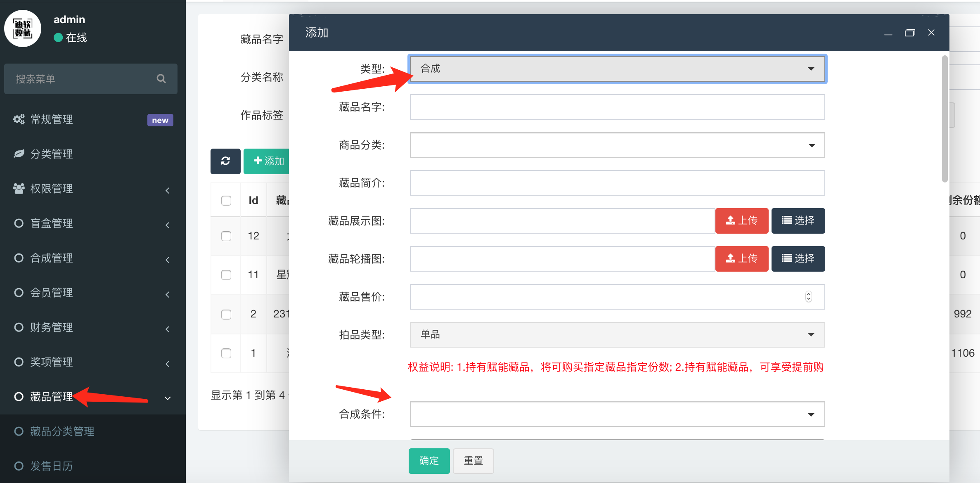Open the 商品分类 dropdown
The width and height of the screenshot is (980, 483).
coord(617,145)
